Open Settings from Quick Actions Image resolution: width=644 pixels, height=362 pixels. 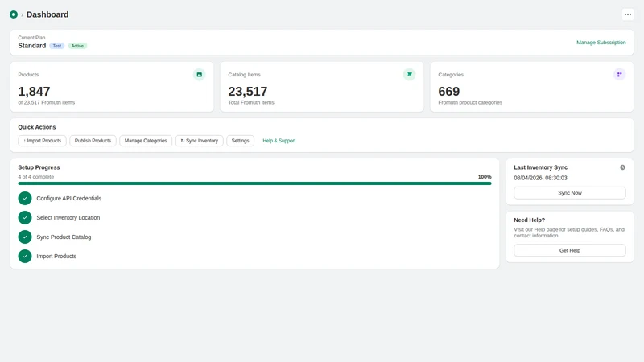[240, 141]
